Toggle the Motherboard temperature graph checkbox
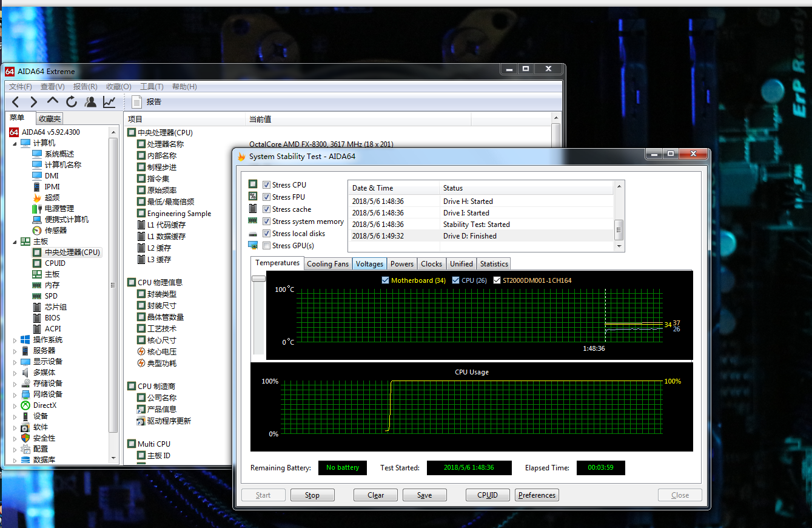Image resolution: width=812 pixels, height=528 pixels. (x=386, y=280)
